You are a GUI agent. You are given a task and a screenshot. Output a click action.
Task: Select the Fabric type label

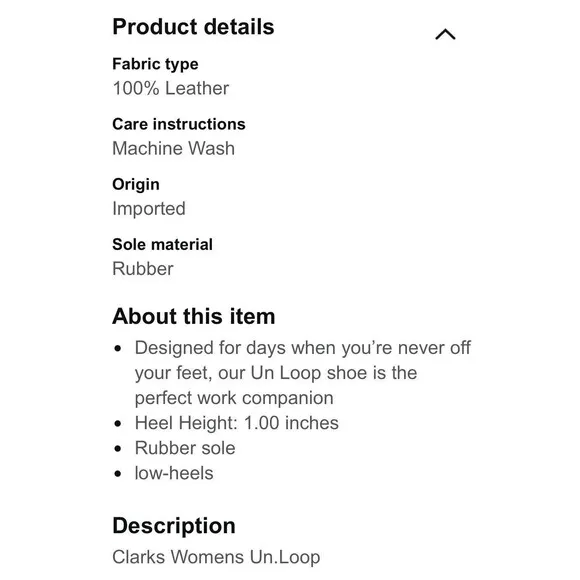pyautogui.click(x=155, y=64)
